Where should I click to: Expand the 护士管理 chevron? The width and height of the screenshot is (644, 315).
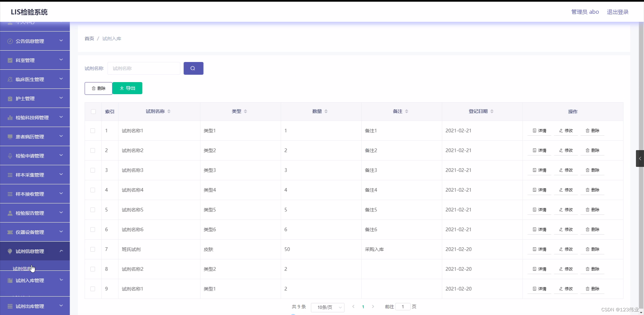(x=61, y=98)
